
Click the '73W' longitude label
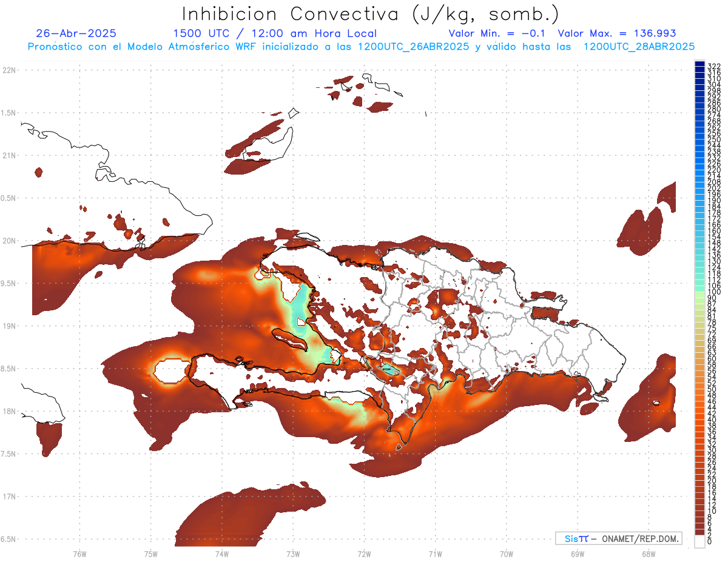point(293,554)
